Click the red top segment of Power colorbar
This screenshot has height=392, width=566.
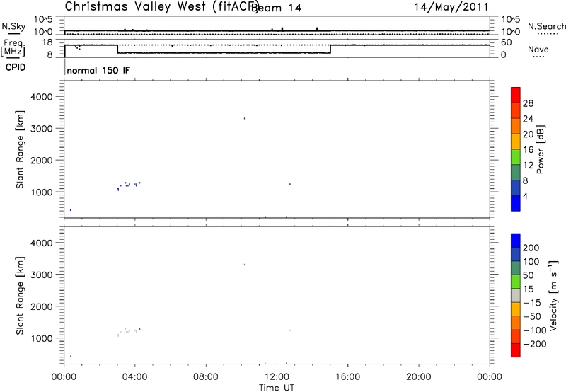(516, 95)
